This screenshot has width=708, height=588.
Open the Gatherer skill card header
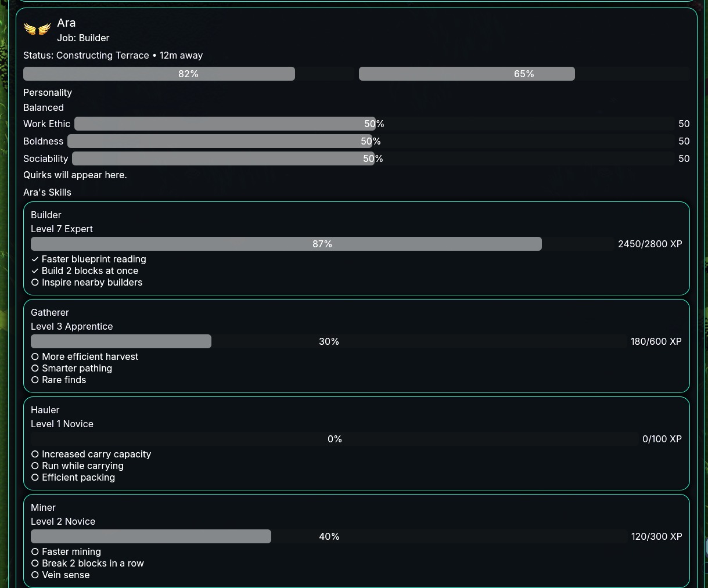click(x=50, y=313)
